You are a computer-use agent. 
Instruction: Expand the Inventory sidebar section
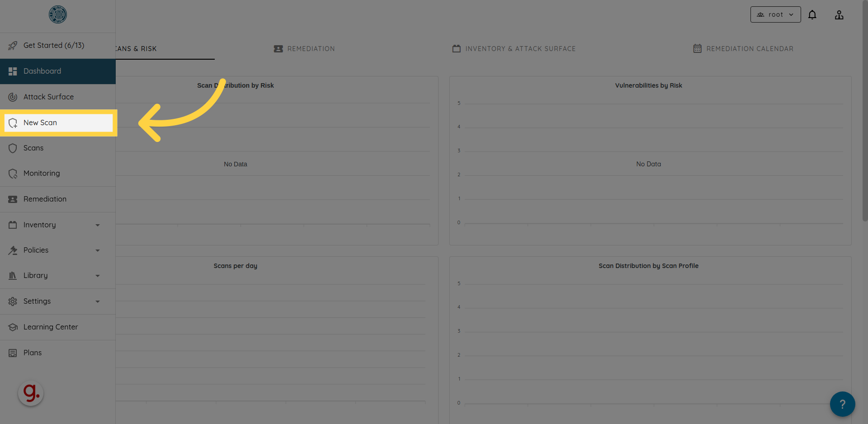(98, 225)
